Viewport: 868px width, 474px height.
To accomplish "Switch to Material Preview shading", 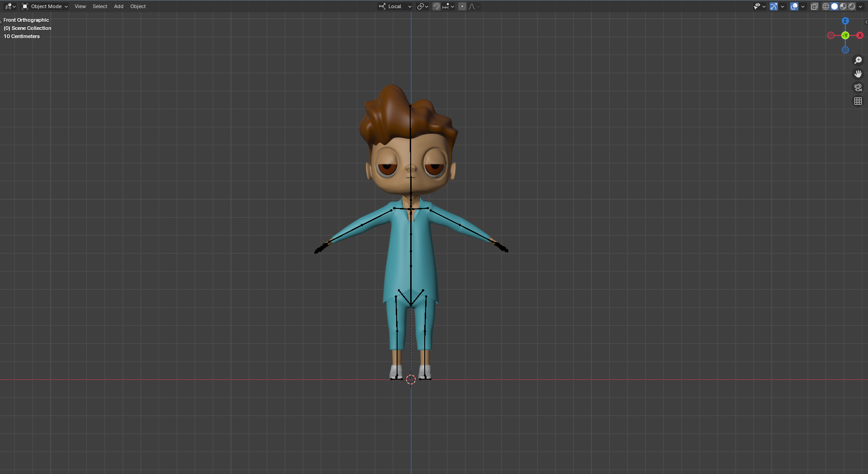I will [x=843, y=6].
